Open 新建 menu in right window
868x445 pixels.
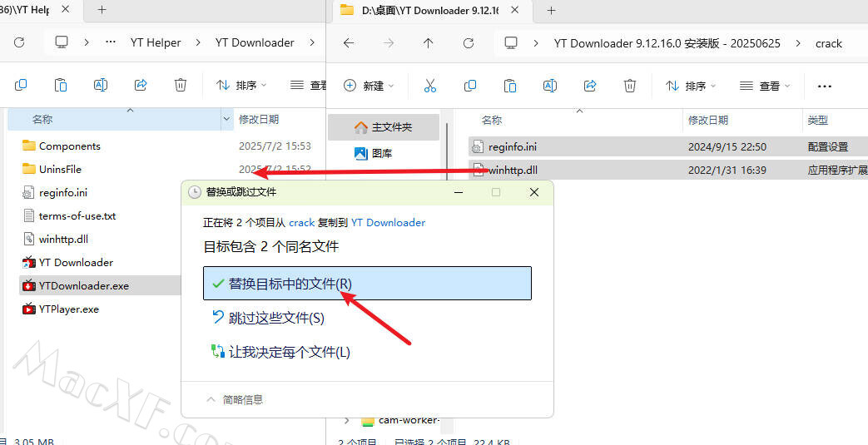coord(369,86)
